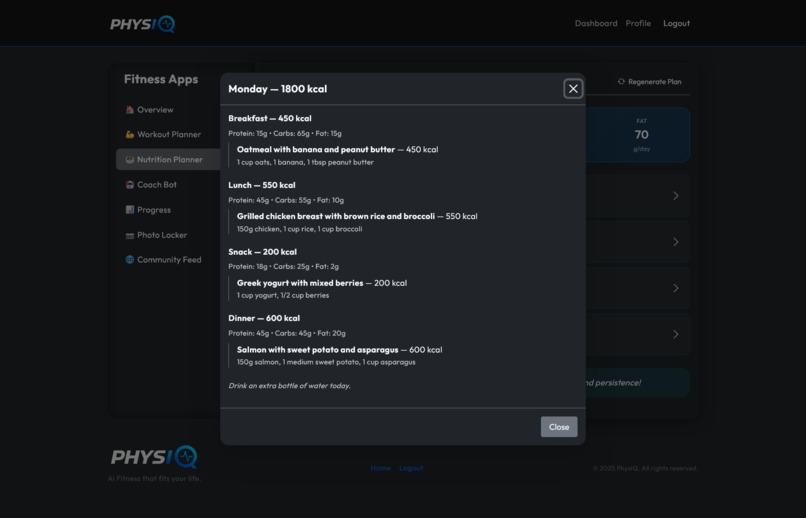Click the 'Monday — 1800 kcal' modal title
806x518 pixels.
pos(278,89)
